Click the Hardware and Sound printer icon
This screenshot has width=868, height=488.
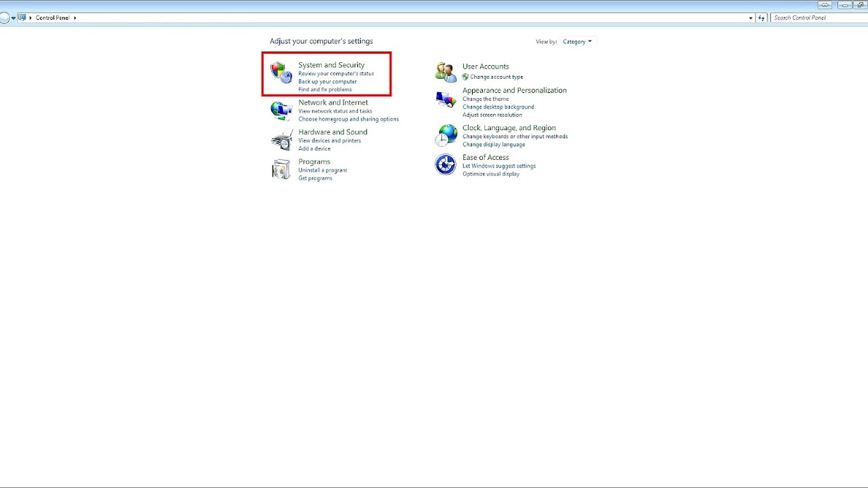click(x=281, y=140)
